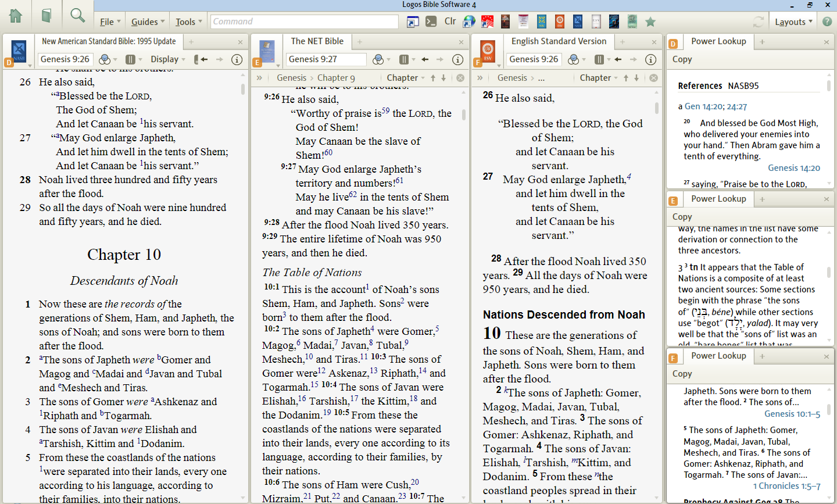Open the Layouts dropdown
Image resolution: width=837 pixels, height=504 pixels.
click(x=794, y=22)
